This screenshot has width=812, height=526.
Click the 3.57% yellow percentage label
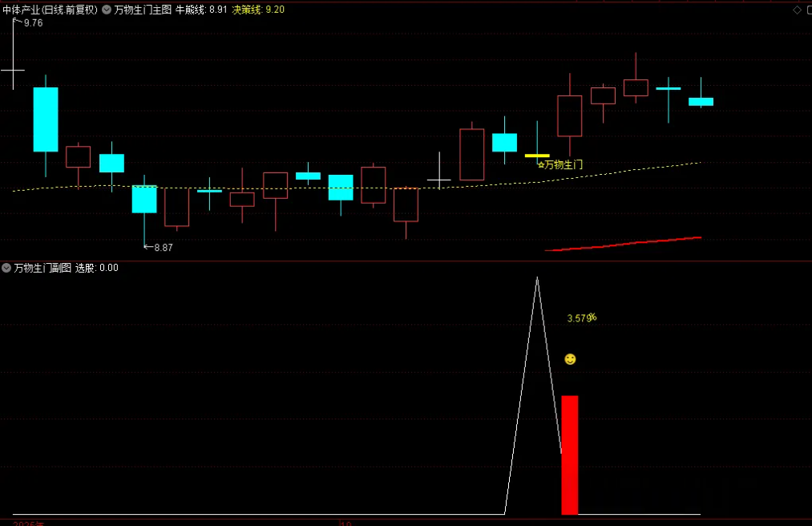581,318
